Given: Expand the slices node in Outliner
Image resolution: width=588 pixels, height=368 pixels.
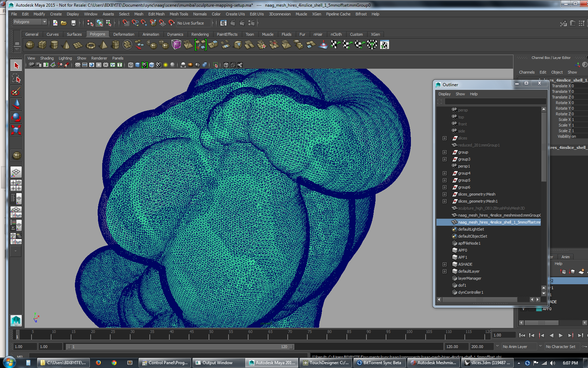Looking at the screenshot, I should 444,138.
